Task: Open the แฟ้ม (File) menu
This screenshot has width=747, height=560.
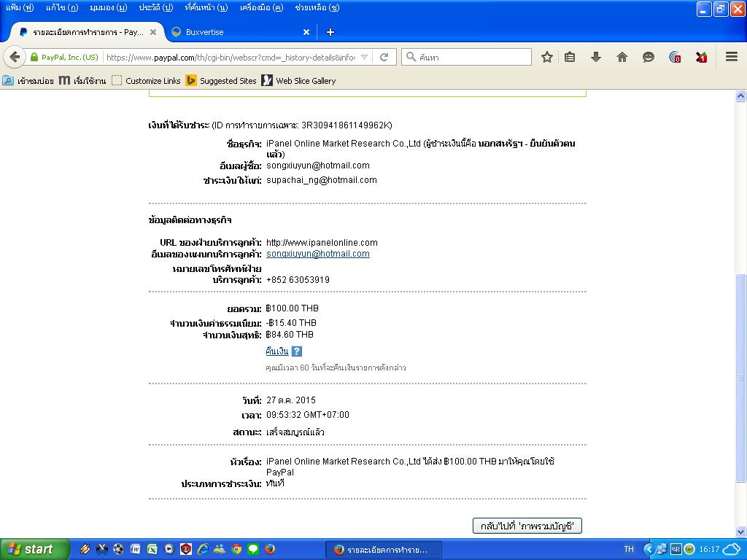Action: (20, 7)
